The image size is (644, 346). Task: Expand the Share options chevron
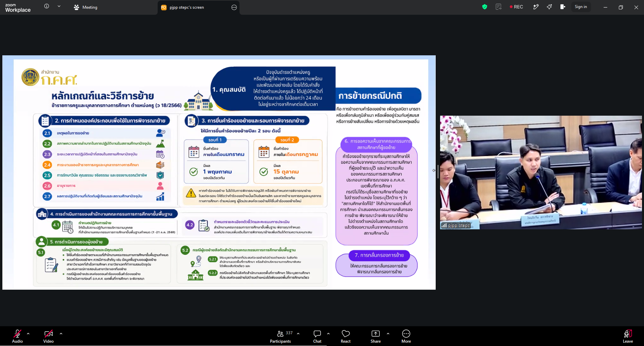[x=388, y=334]
